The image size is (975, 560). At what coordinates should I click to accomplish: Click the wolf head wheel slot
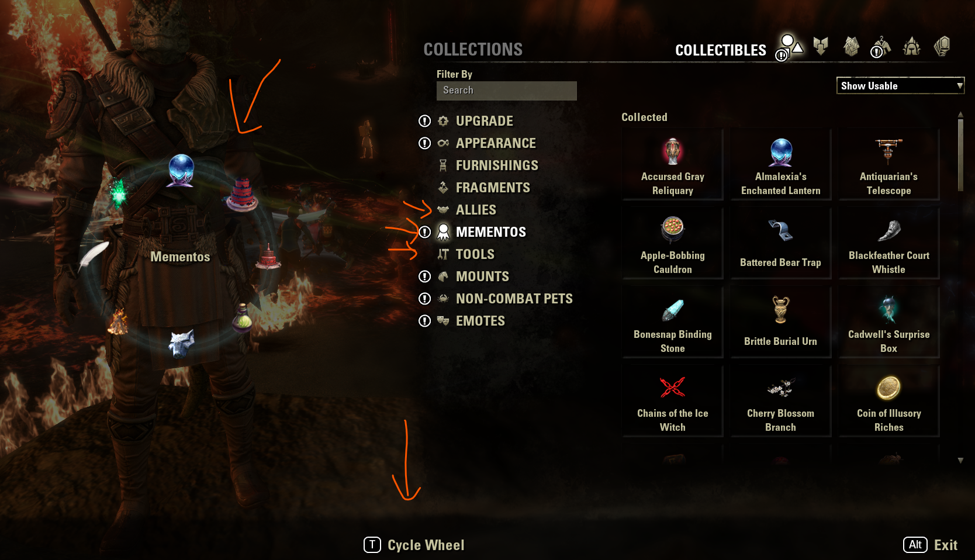(x=181, y=343)
